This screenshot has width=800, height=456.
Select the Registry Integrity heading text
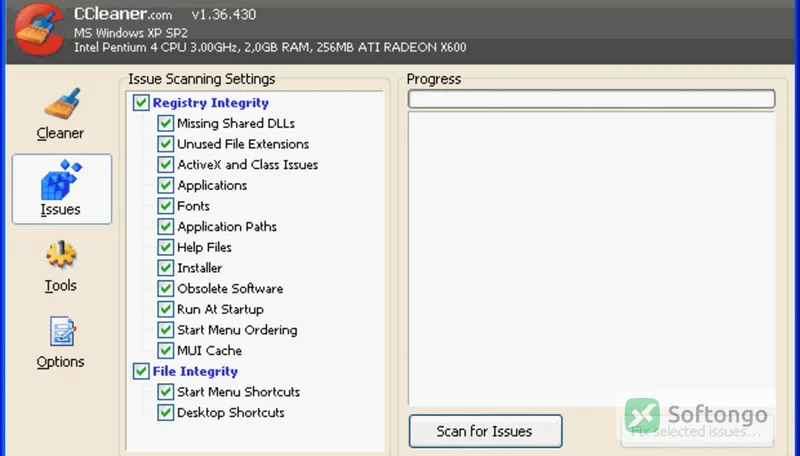(x=211, y=103)
